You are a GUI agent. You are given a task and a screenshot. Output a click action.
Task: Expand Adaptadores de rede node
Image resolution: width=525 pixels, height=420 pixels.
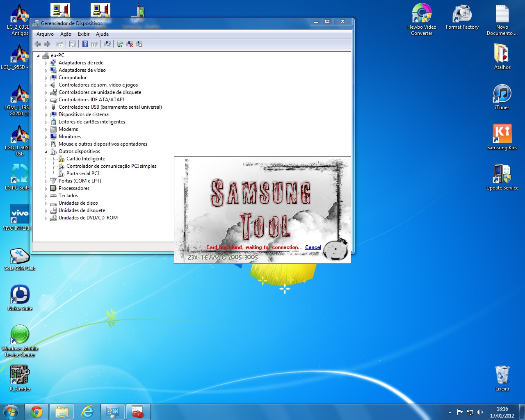coord(46,63)
